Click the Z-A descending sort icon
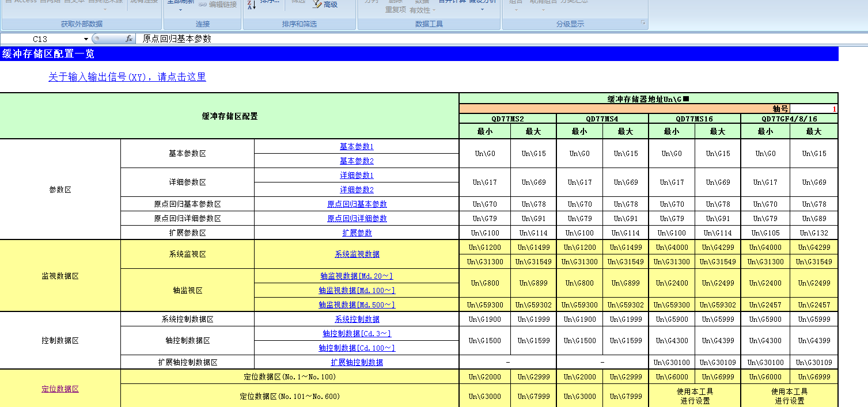The width and height of the screenshot is (868, 407). [251, 5]
